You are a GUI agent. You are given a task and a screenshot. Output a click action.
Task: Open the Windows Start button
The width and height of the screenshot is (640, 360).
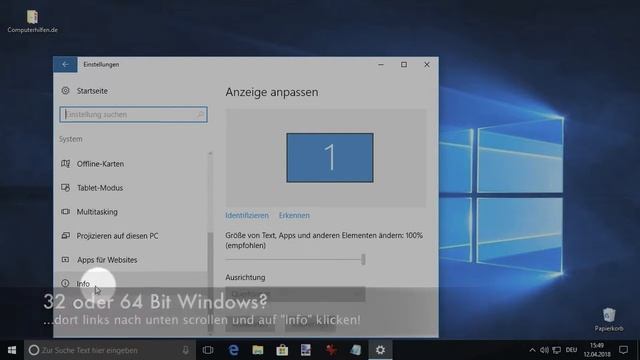click(12, 350)
